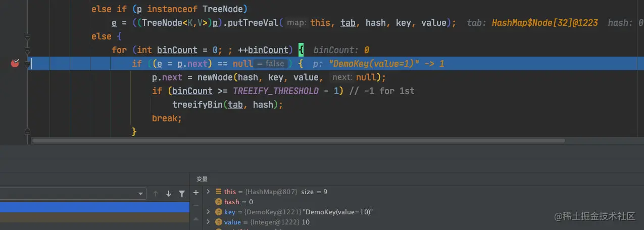Image resolution: width=644 pixels, height=230 pixels.
Task: Expand the 'this' HashMap variable
Action: (x=208, y=192)
